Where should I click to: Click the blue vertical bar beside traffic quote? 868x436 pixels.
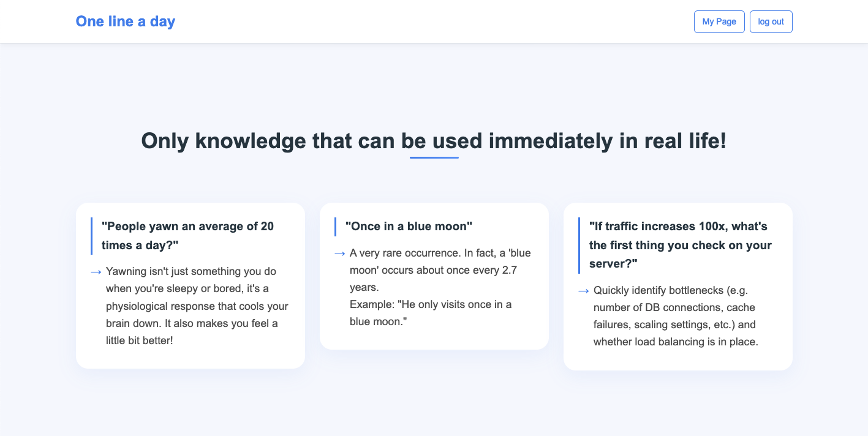[579, 245]
